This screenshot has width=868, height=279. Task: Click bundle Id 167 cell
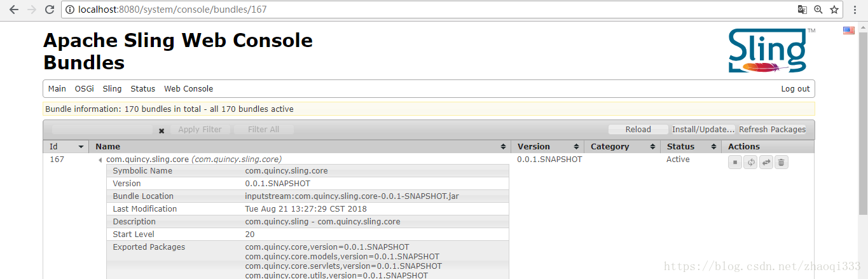pos(57,160)
